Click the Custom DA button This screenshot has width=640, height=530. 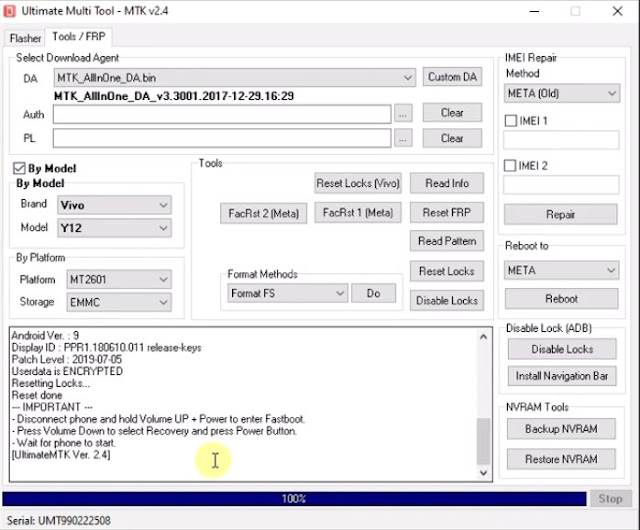tap(452, 77)
